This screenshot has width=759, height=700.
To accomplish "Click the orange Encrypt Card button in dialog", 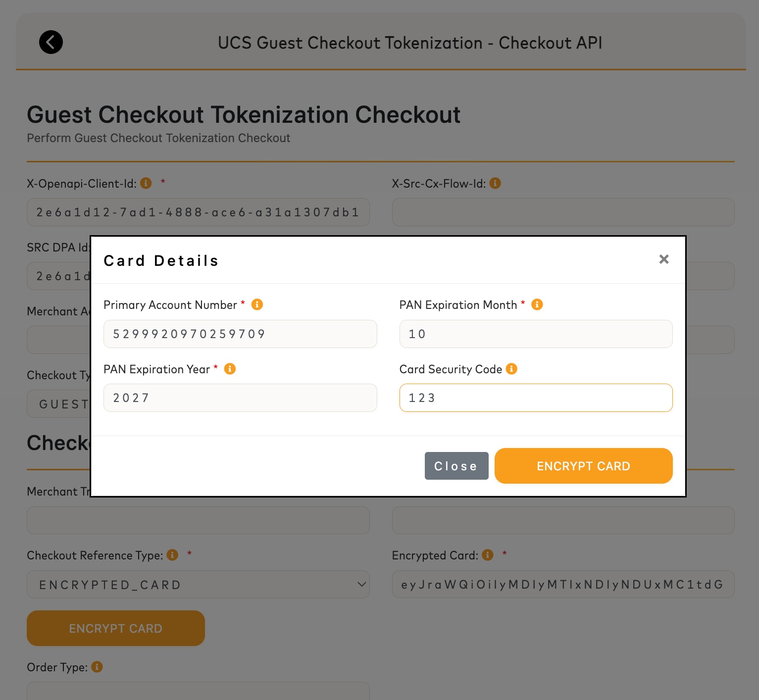I will click(583, 466).
